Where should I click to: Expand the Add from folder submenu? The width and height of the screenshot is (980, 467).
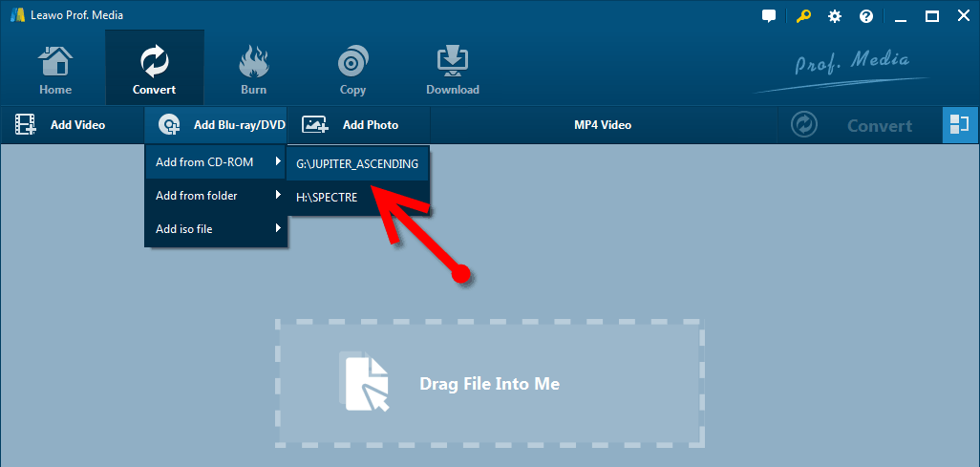[216, 196]
